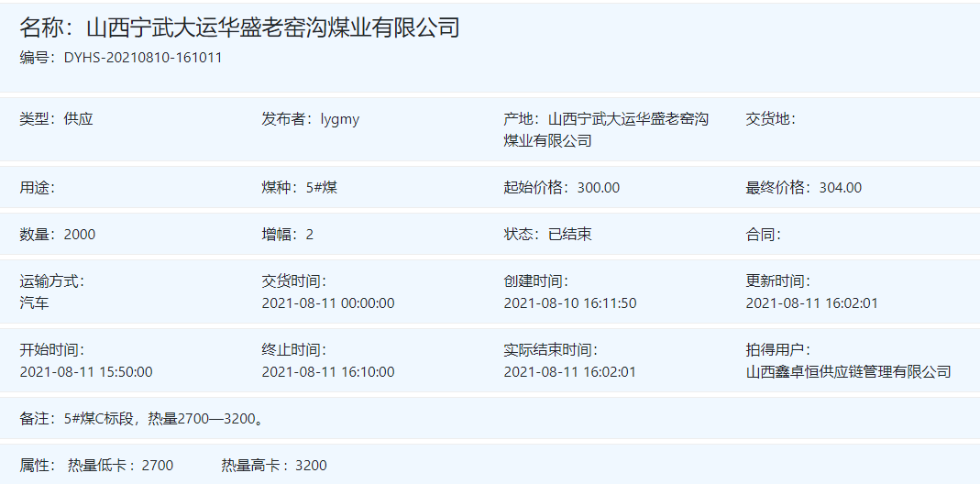This screenshot has height=484, width=980.
Task: Click the 备注 remarks text
Action: (165, 419)
